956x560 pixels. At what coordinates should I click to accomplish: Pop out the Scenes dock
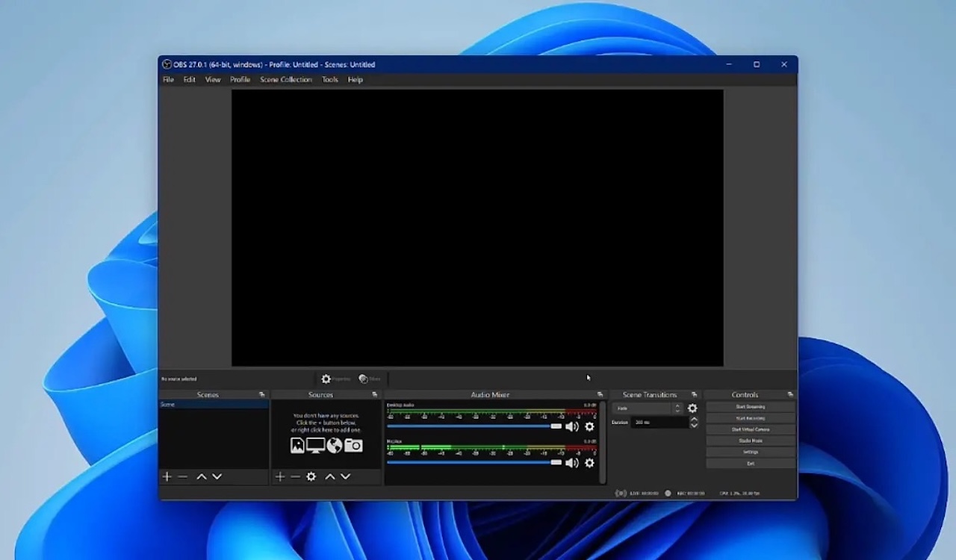click(261, 394)
